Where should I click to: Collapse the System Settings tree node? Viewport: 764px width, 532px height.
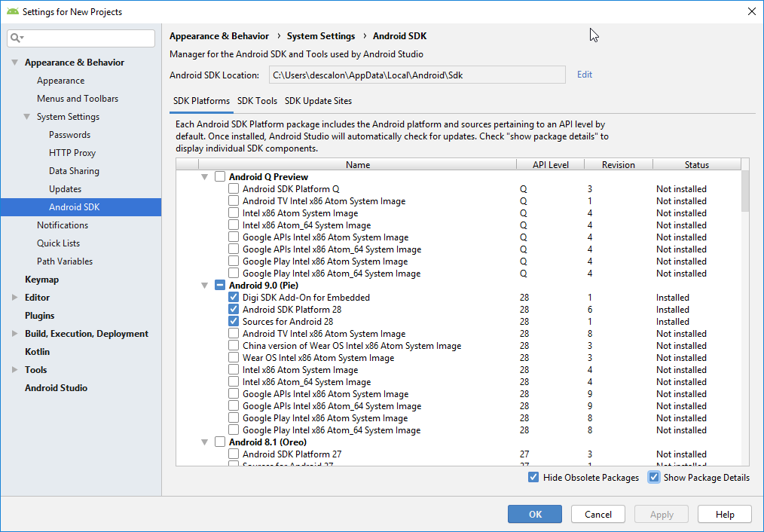[27, 117]
